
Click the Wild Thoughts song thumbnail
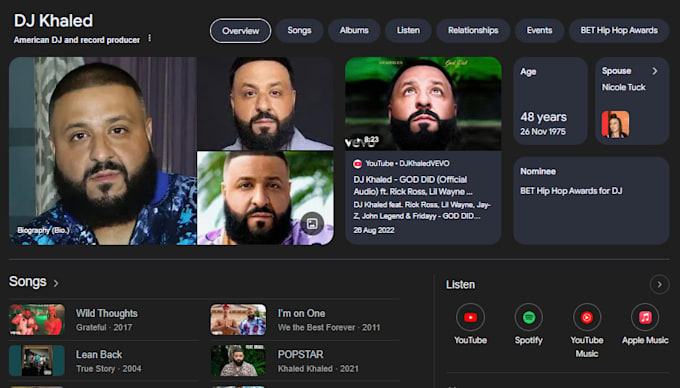pos(37,320)
